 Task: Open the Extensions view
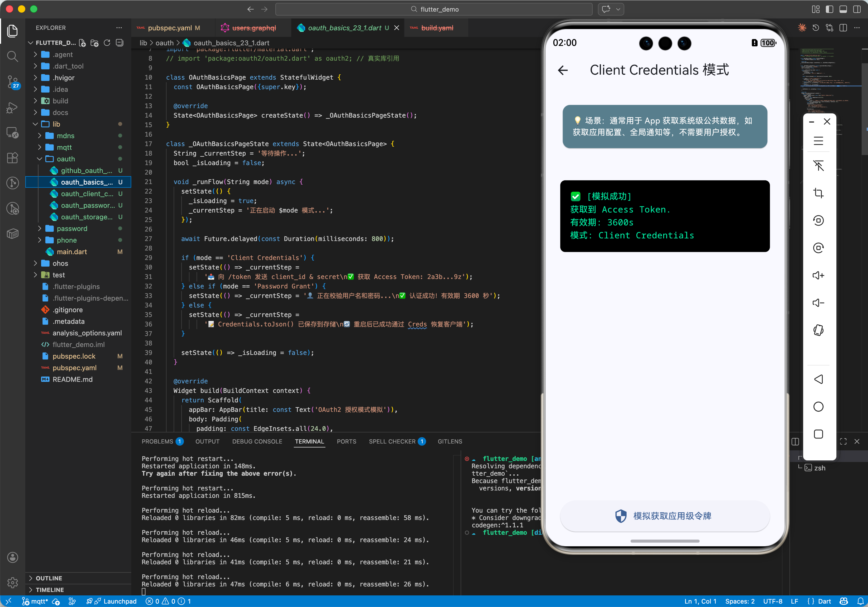tap(12, 158)
